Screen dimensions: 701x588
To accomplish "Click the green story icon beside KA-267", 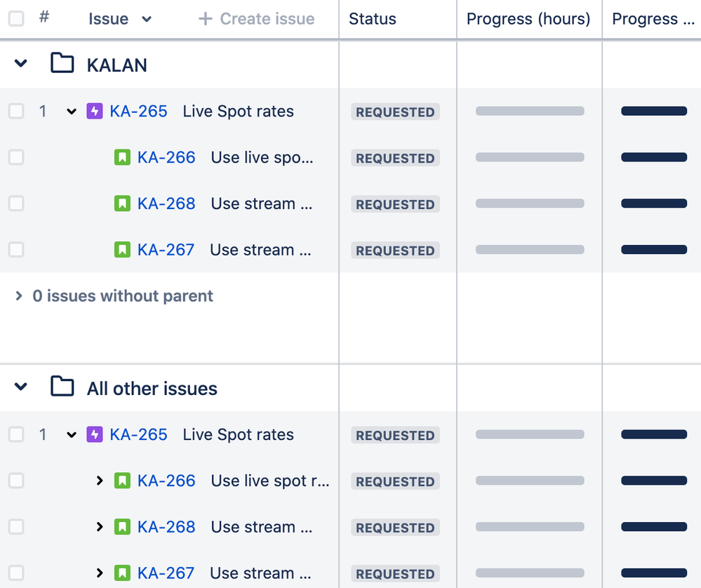I will click(123, 250).
